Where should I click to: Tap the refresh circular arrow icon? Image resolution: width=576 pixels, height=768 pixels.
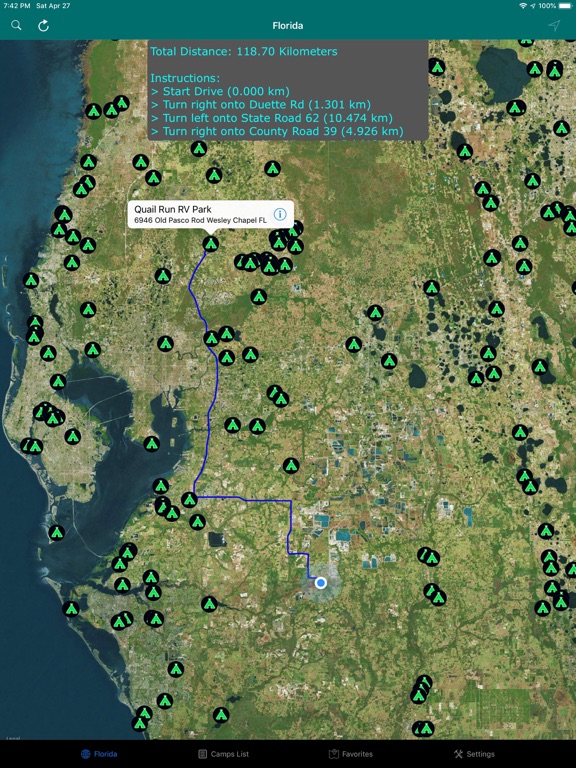pos(44,25)
